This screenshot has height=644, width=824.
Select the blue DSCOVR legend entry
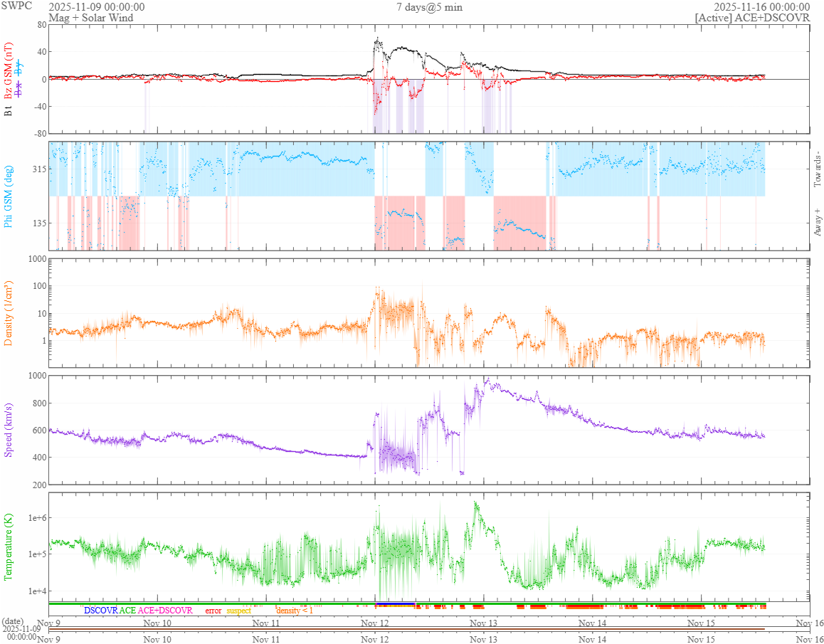(x=100, y=611)
